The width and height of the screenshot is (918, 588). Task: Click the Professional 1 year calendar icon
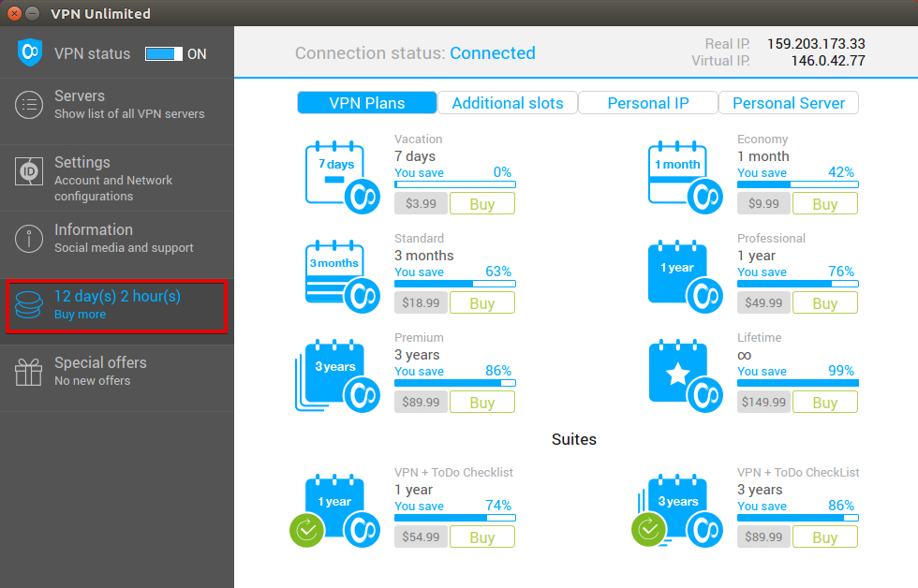685,277
